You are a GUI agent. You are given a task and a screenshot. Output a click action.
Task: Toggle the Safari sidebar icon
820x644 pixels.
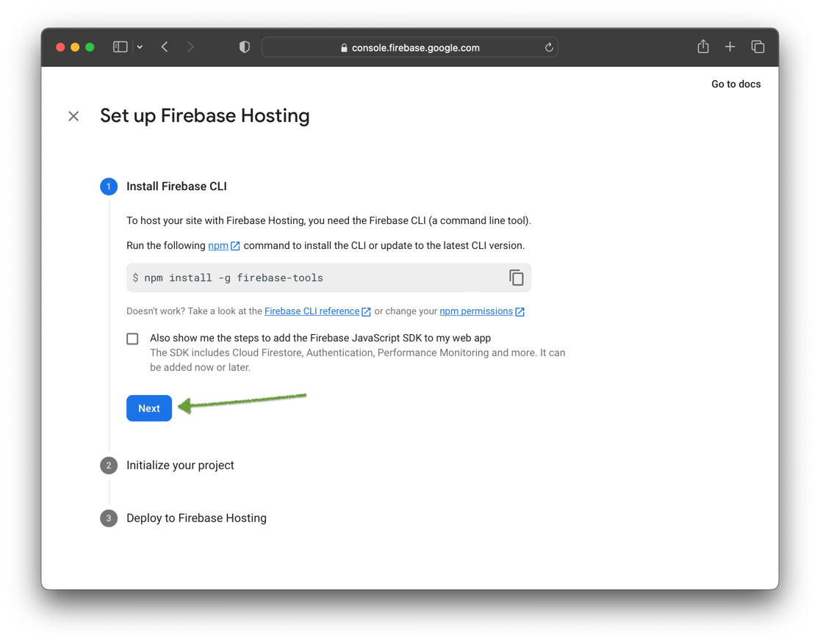coord(121,47)
